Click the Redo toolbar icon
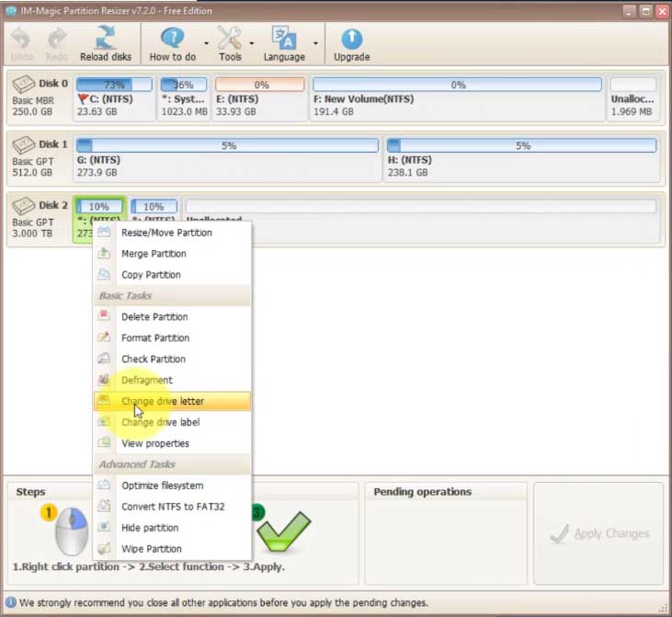This screenshot has width=672, height=617. point(57,39)
